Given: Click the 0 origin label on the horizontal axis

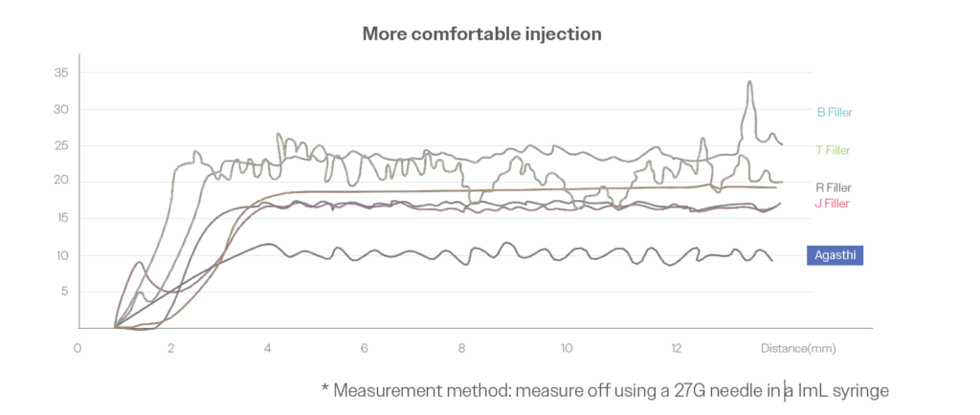Looking at the screenshot, I should coord(78,348).
